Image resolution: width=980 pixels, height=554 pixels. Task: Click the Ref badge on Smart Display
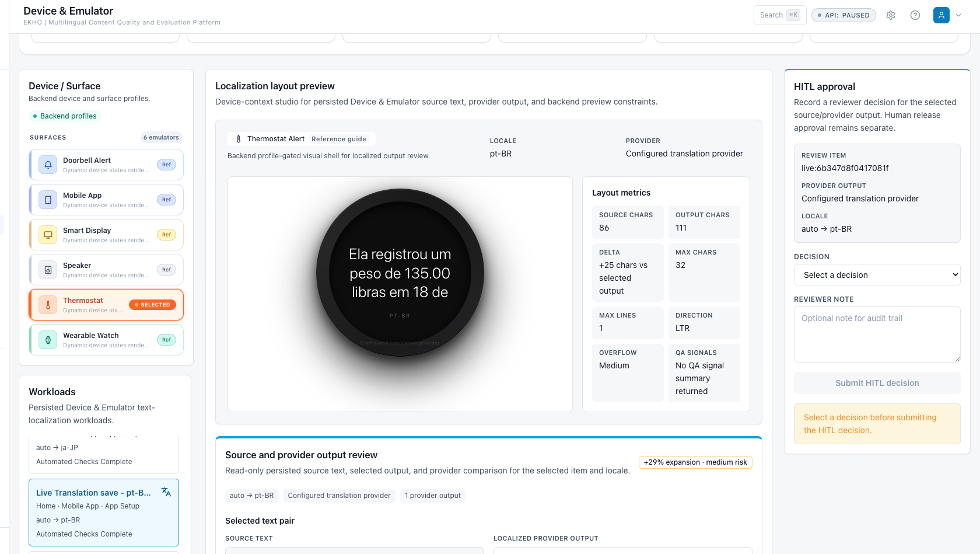(x=166, y=235)
